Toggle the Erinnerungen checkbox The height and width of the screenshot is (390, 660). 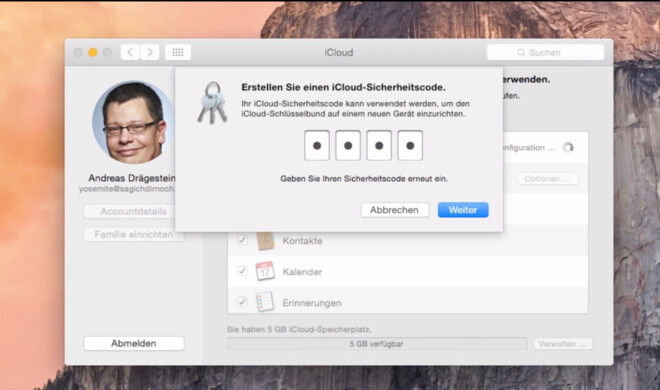(242, 302)
